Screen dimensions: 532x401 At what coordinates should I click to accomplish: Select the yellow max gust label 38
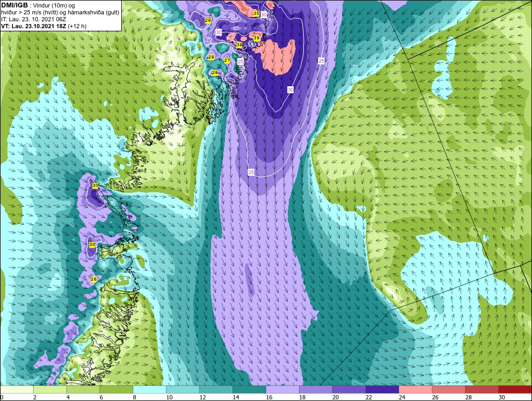tap(239, 45)
